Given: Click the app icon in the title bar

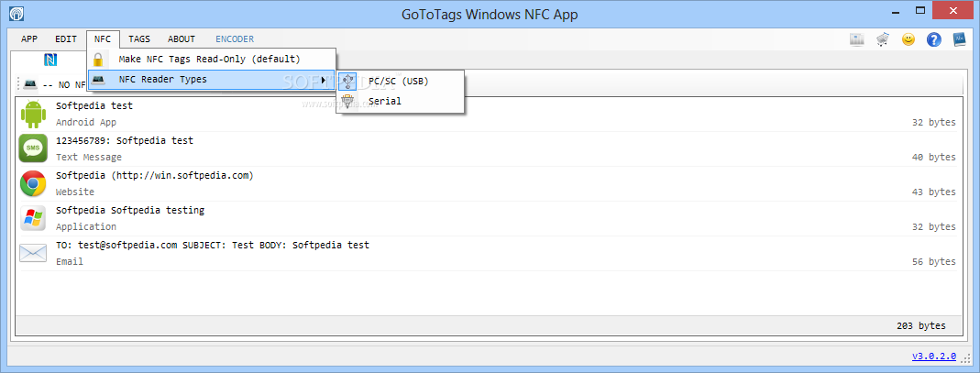Looking at the screenshot, I should (x=17, y=14).
